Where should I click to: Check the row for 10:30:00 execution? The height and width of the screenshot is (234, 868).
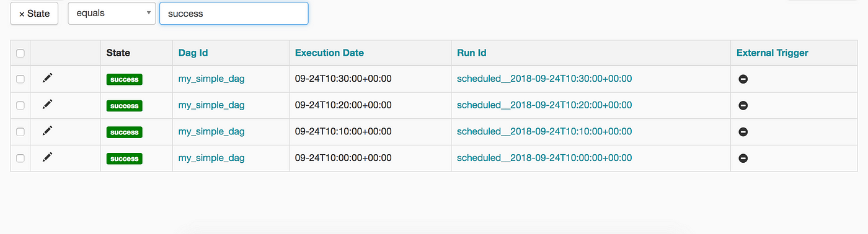click(x=20, y=79)
